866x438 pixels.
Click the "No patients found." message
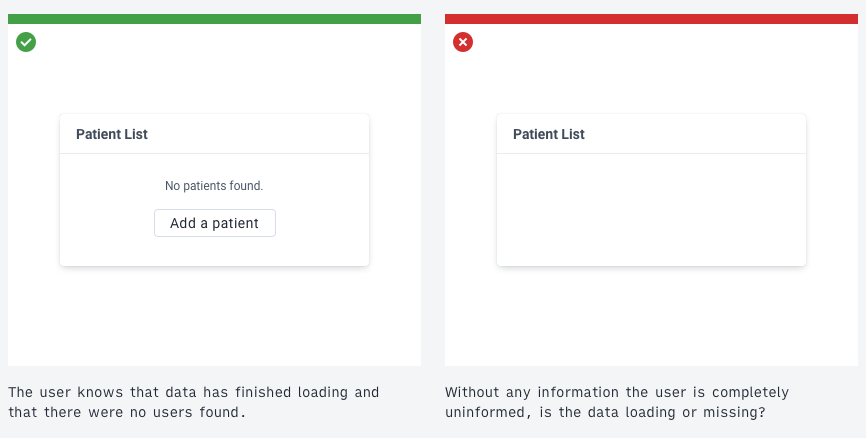click(214, 186)
